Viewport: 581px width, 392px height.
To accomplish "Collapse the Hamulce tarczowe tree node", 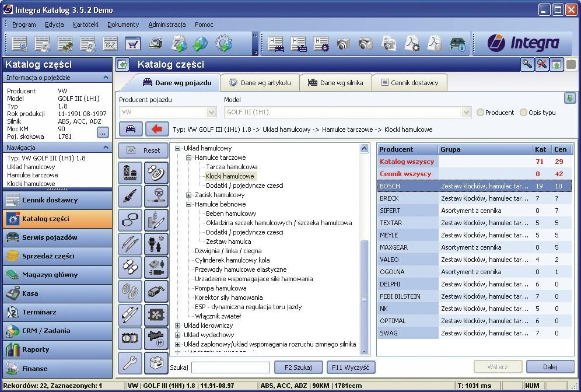I will (188, 157).
